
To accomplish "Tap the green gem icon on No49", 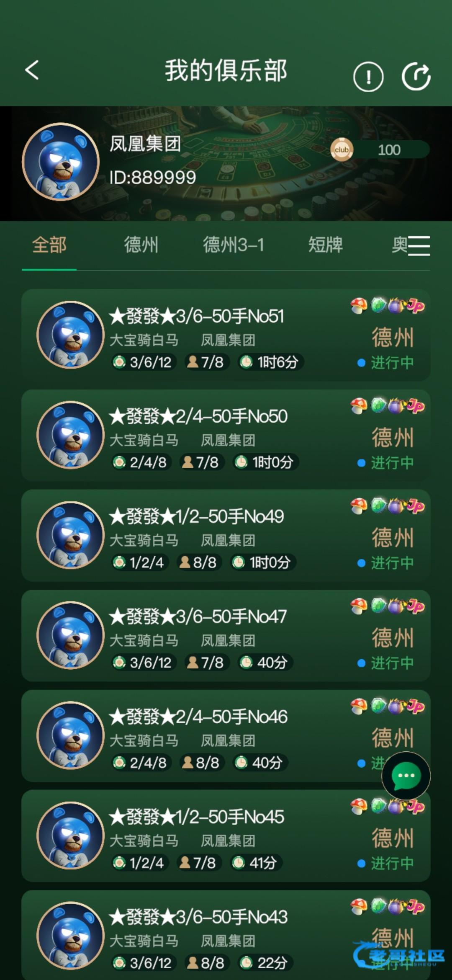I will pyautogui.click(x=378, y=505).
